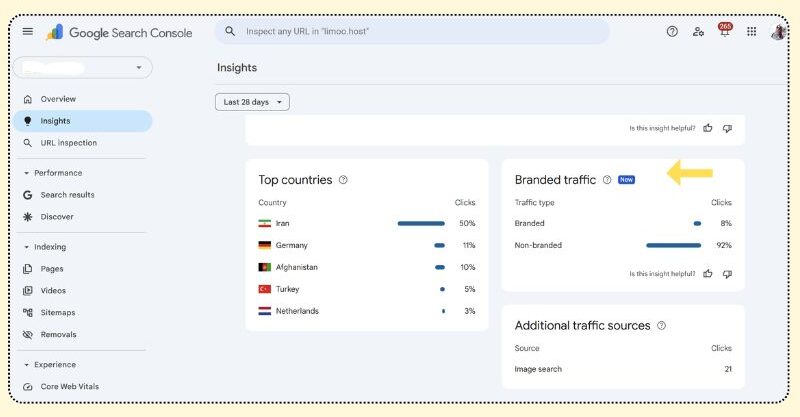
Task: Click the Discover asterisk icon
Action: click(x=28, y=217)
